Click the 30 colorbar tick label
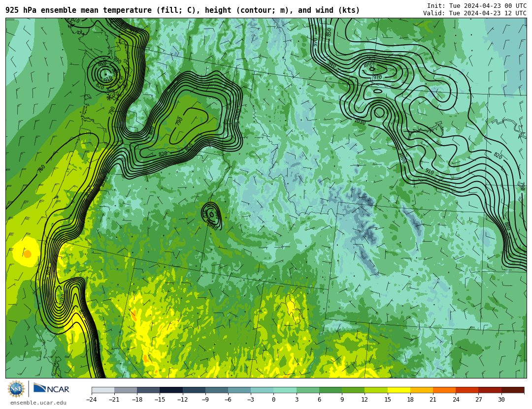The image size is (532, 409). [501, 400]
